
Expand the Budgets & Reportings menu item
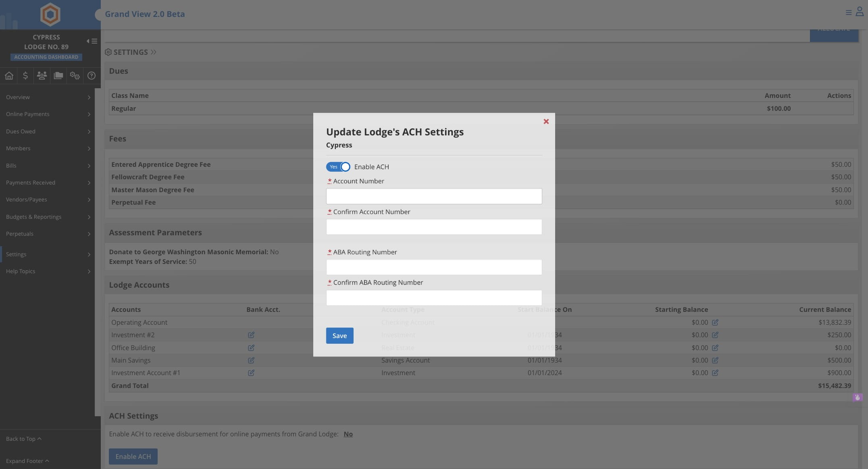(47, 217)
